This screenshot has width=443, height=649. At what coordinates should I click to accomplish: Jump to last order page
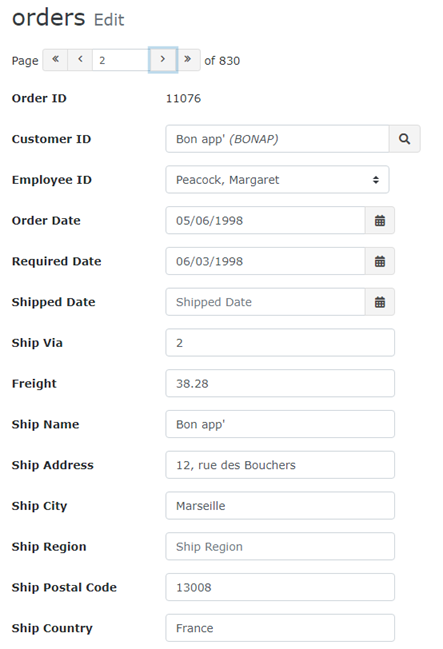(188, 60)
